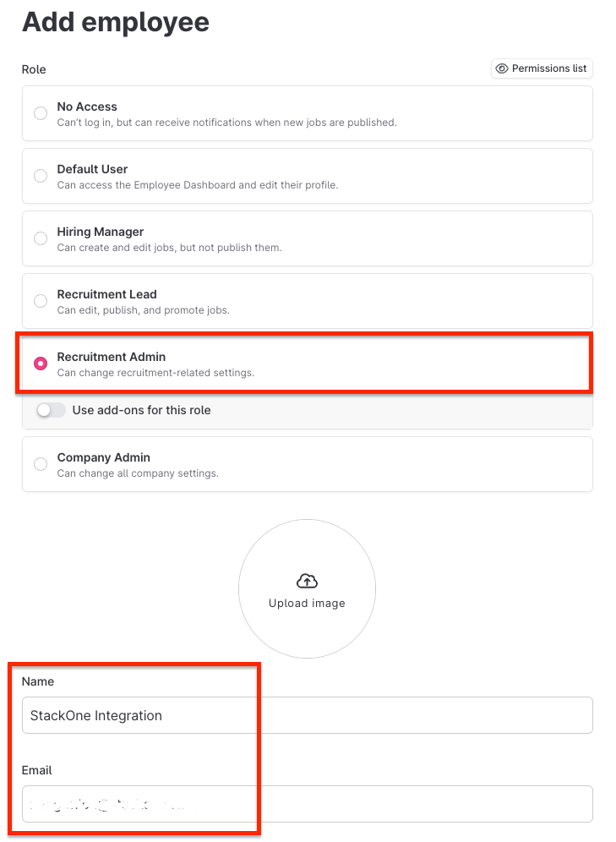Click the Recruitment Lead description text
616x842 pixels.
(144, 310)
